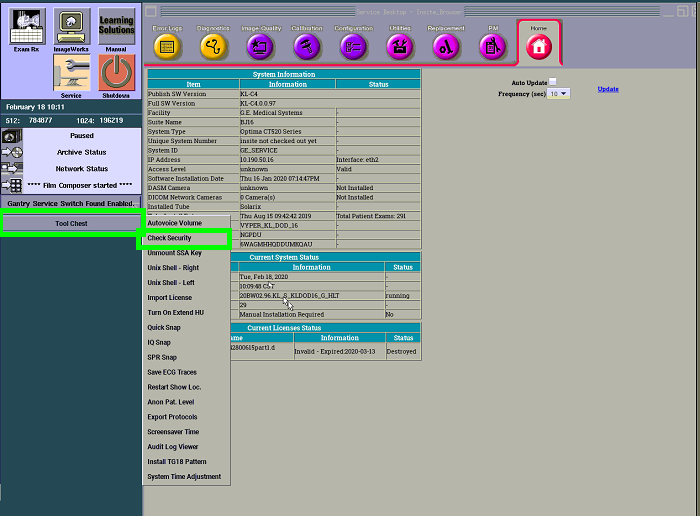700x516 pixels.
Task: Open the Diagnostics tool icon
Action: coord(211,45)
